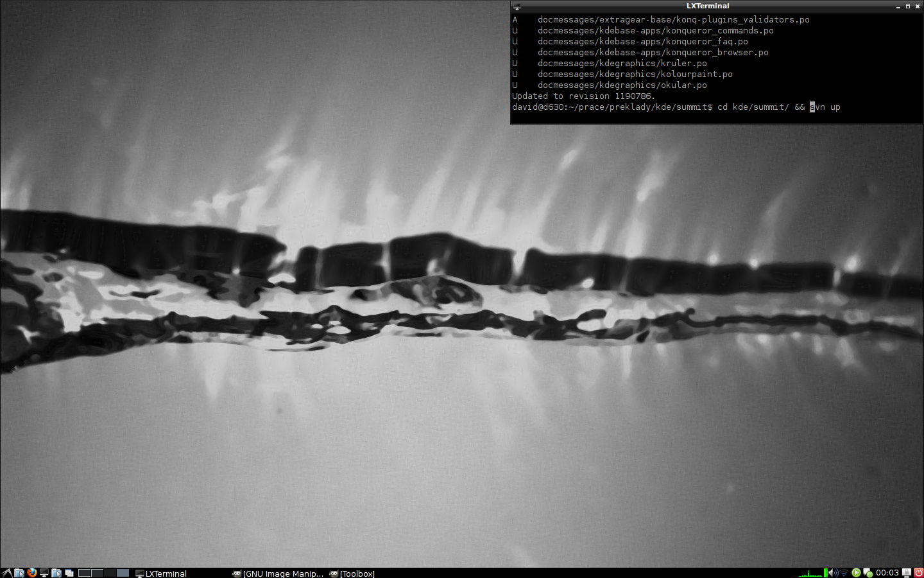The width and height of the screenshot is (924, 578).
Task: Launch Firefox from the panel
Action: (x=31, y=573)
